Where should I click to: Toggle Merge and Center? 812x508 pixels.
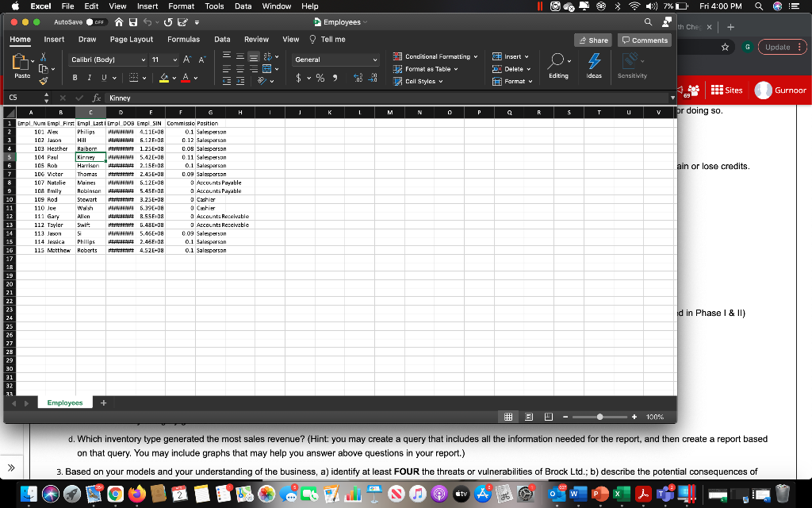coord(267,69)
